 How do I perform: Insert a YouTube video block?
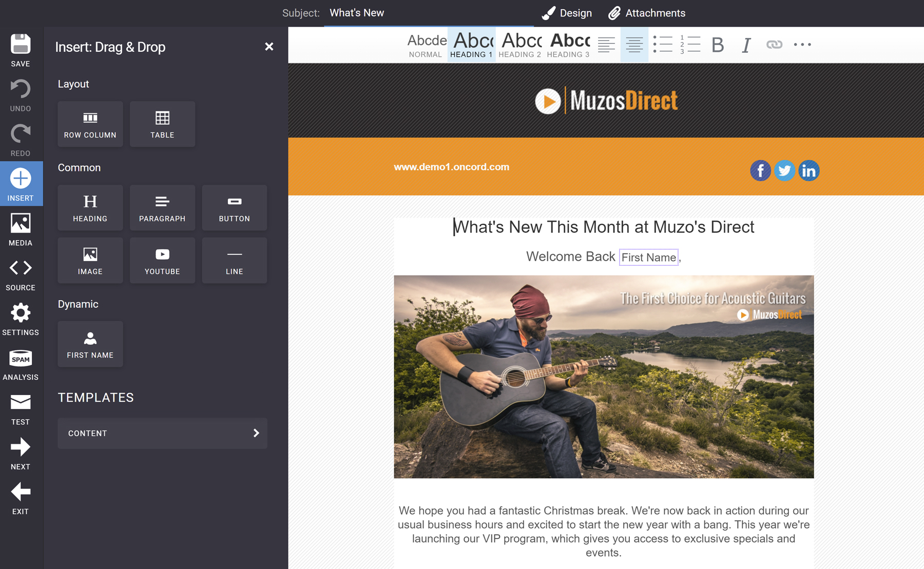point(162,260)
